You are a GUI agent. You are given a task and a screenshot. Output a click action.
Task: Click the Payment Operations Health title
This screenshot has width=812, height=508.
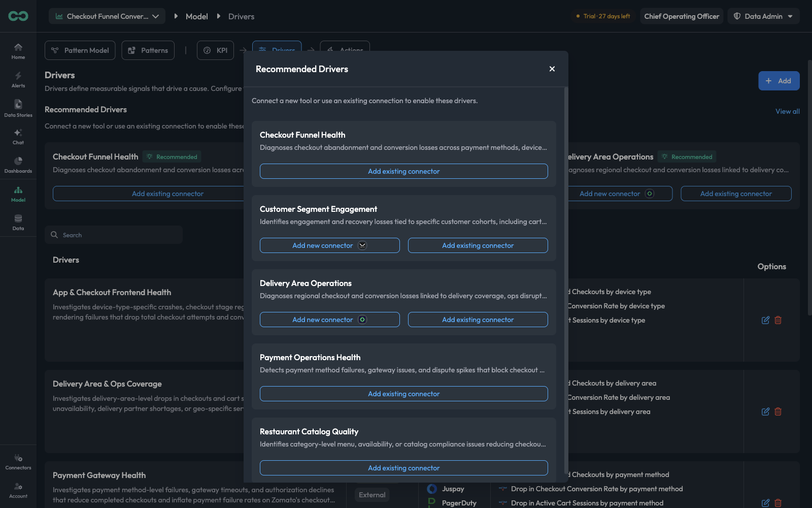(x=310, y=357)
